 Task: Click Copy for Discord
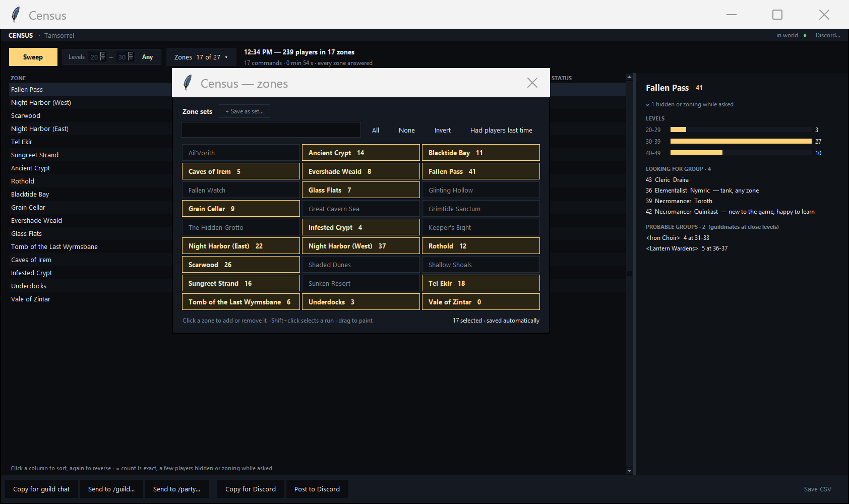pos(251,489)
